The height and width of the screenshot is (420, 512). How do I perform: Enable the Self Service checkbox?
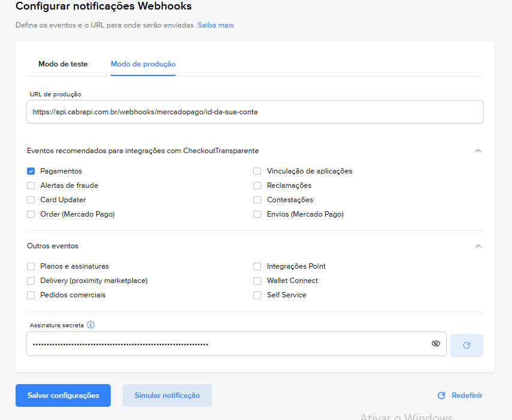coord(257,296)
